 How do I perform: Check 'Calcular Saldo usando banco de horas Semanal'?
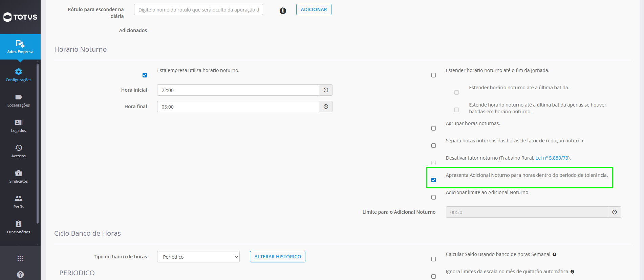click(x=433, y=259)
